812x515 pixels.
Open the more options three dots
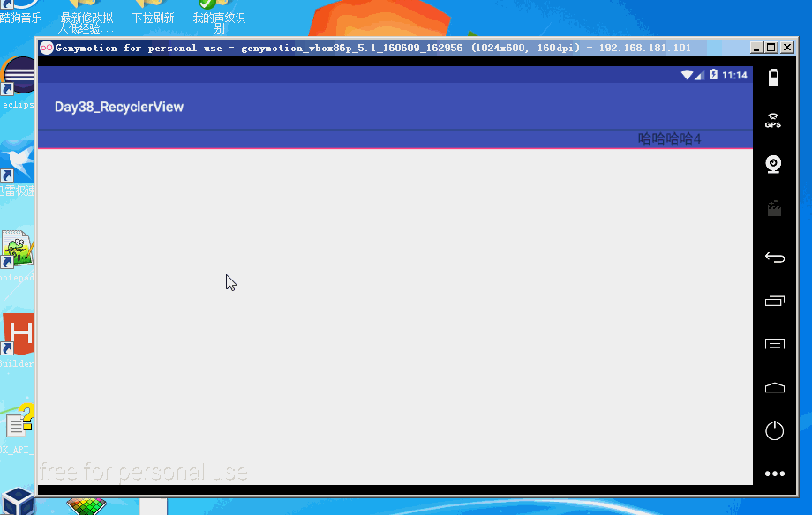[775, 474]
